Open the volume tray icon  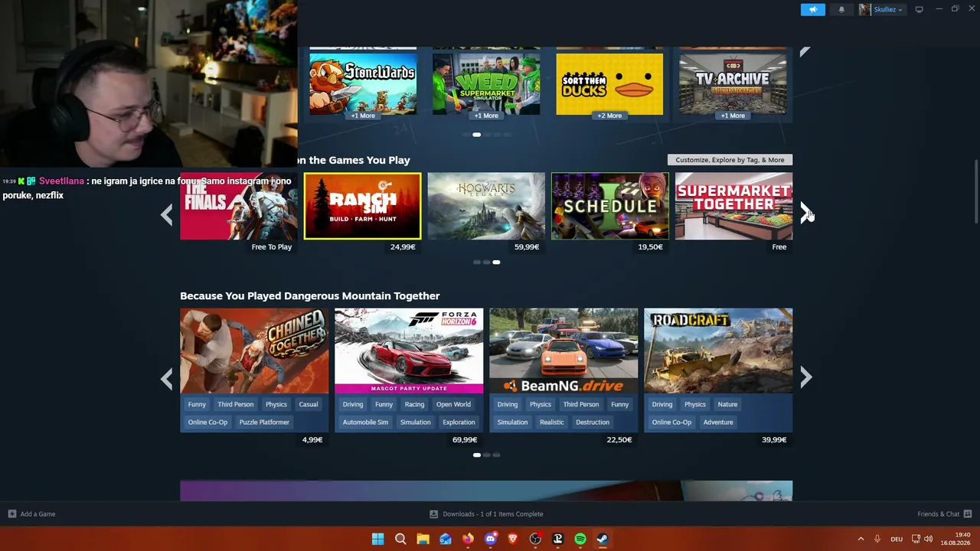pos(929,539)
